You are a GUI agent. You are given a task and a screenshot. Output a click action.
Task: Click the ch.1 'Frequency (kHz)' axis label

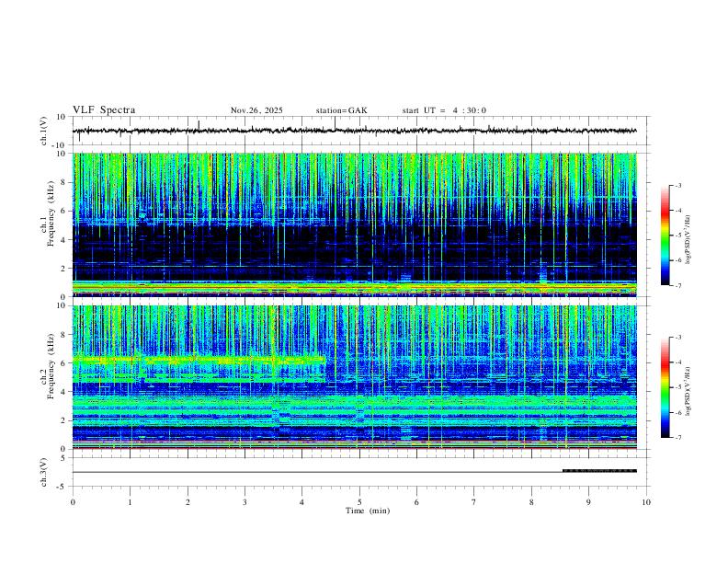click(51, 213)
